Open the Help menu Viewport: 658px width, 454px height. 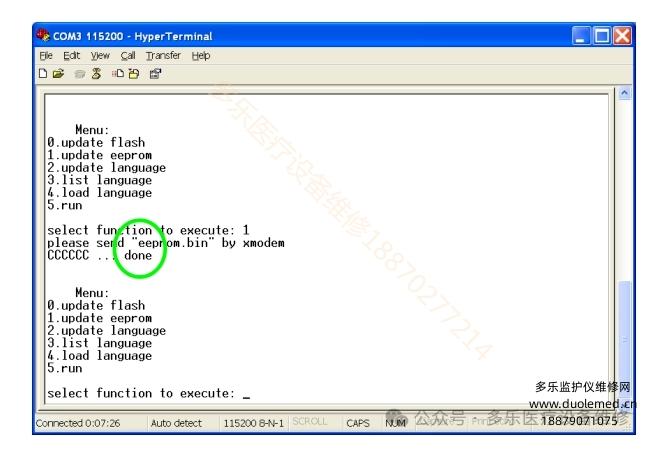click(x=201, y=56)
